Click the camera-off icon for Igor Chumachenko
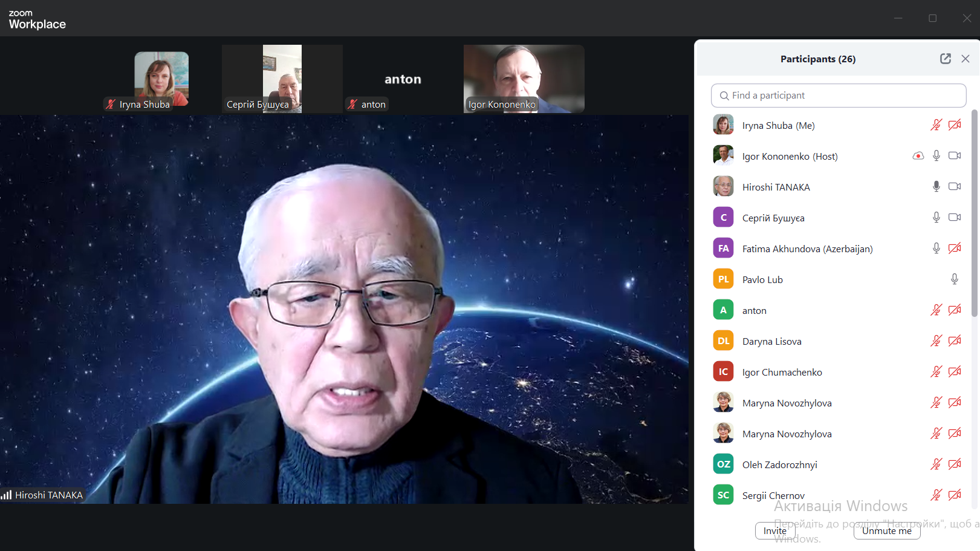The width and height of the screenshot is (980, 551). [x=955, y=372]
